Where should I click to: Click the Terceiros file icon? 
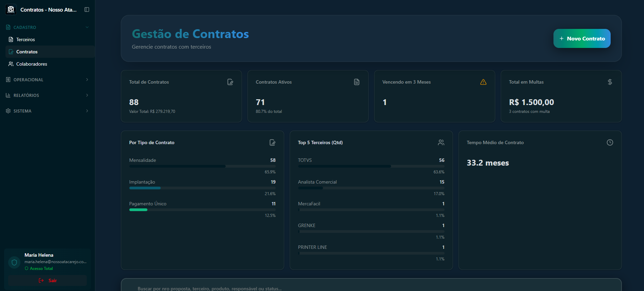coord(11,39)
